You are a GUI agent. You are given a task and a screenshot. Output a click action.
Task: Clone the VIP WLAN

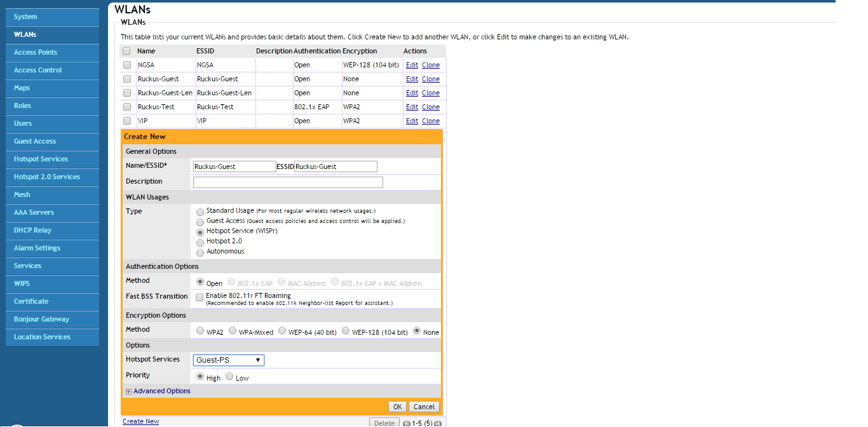pyautogui.click(x=431, y=121)
